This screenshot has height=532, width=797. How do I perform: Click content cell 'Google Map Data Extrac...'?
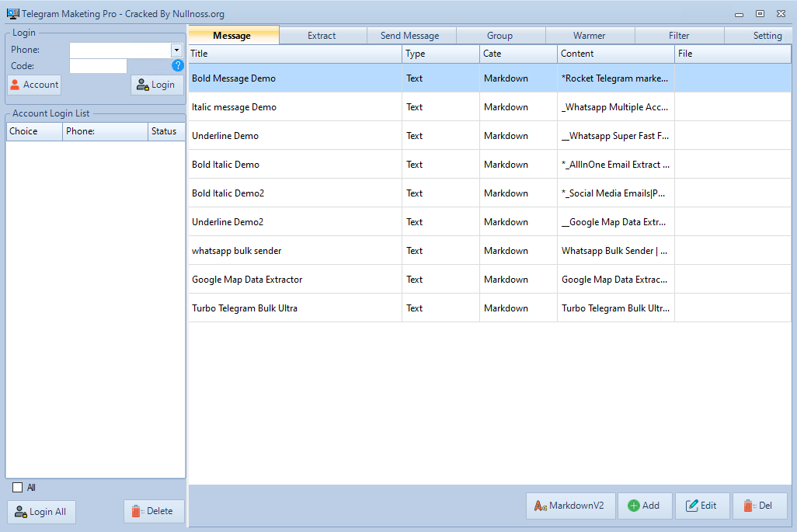(x=614, y=280)
